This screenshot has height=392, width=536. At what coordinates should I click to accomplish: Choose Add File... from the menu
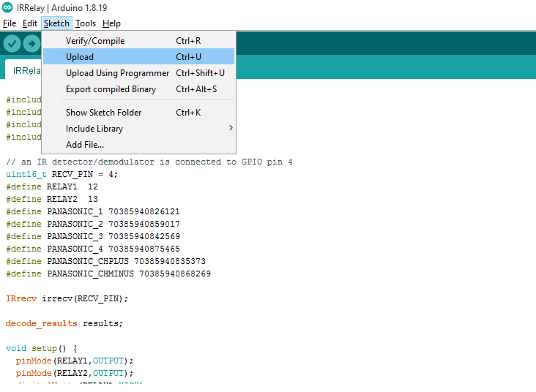85,145
